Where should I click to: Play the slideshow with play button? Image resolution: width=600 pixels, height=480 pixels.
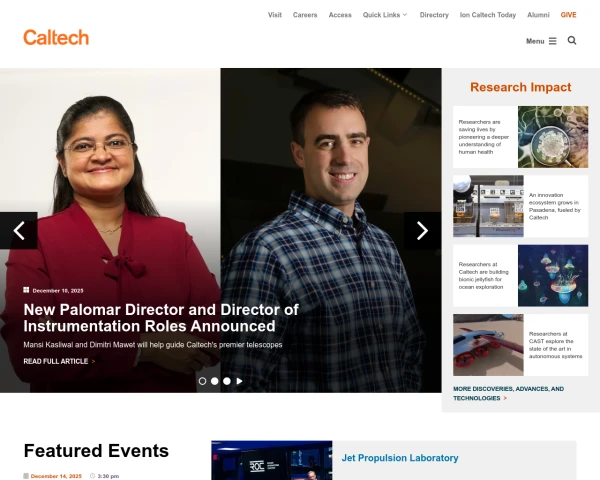240,381
